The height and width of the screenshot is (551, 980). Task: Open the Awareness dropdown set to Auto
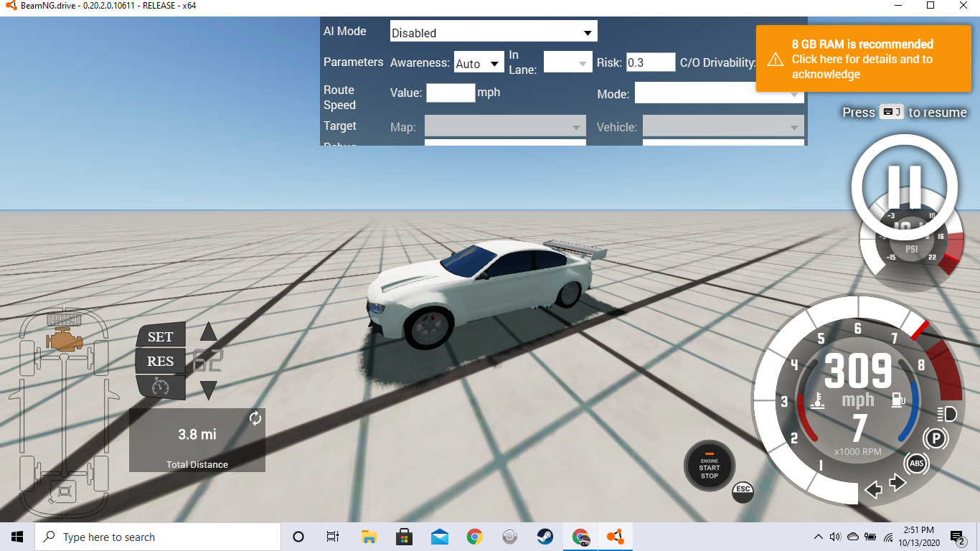pyautogui.click(x=479, y=63)
